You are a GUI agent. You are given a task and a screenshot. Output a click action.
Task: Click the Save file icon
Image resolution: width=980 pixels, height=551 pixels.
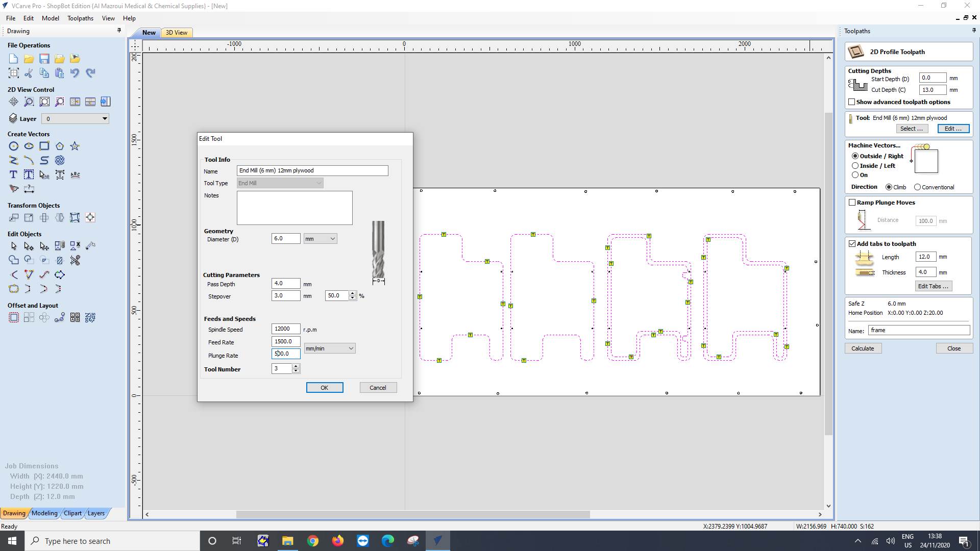(x=44, y=59)
